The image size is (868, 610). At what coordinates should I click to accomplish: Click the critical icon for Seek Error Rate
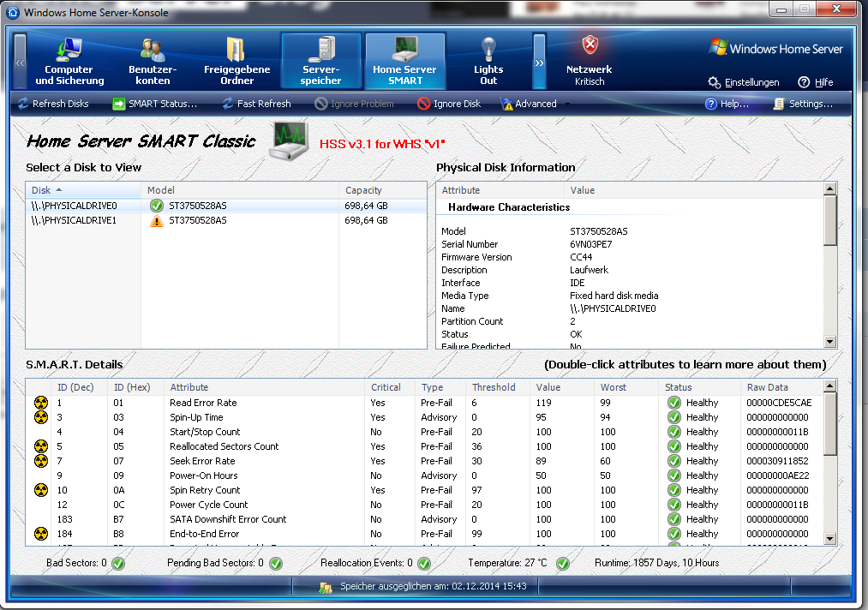coord(41,461)
